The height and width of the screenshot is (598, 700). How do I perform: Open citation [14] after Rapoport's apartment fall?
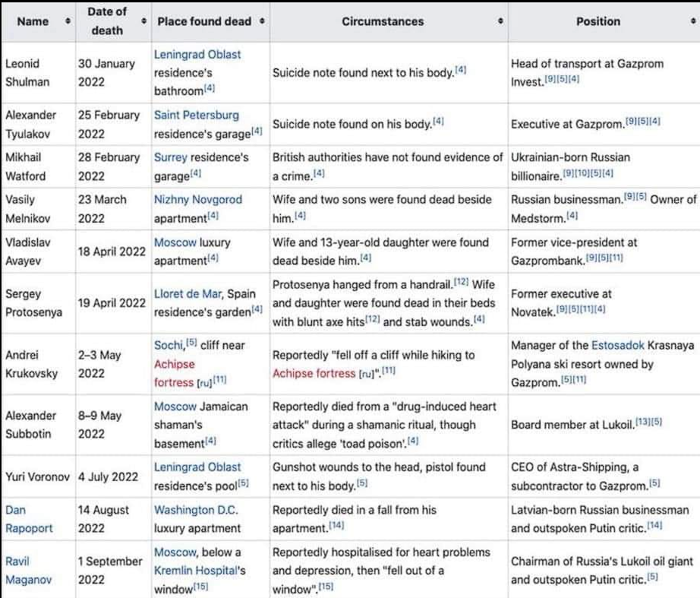point(336,525)
